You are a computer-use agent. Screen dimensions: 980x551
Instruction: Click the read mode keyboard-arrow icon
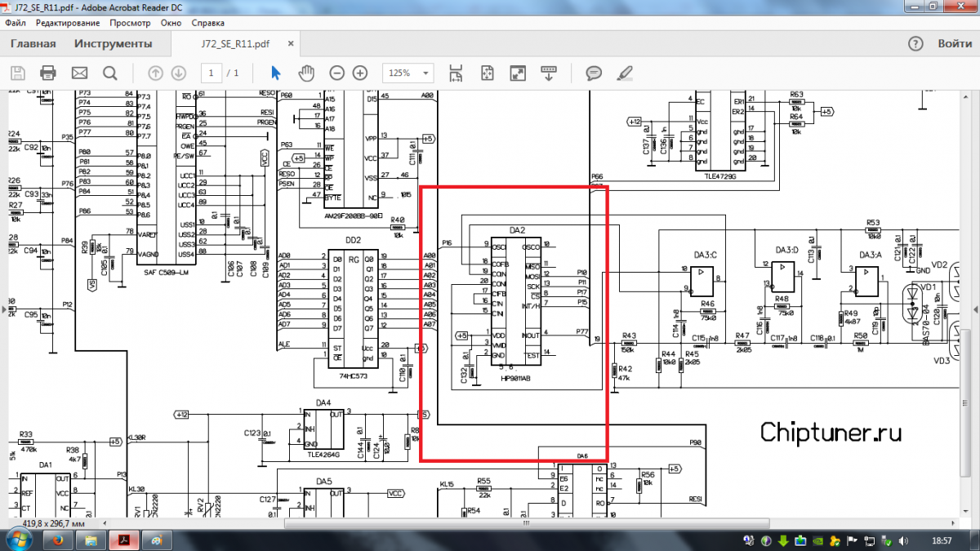549,73
